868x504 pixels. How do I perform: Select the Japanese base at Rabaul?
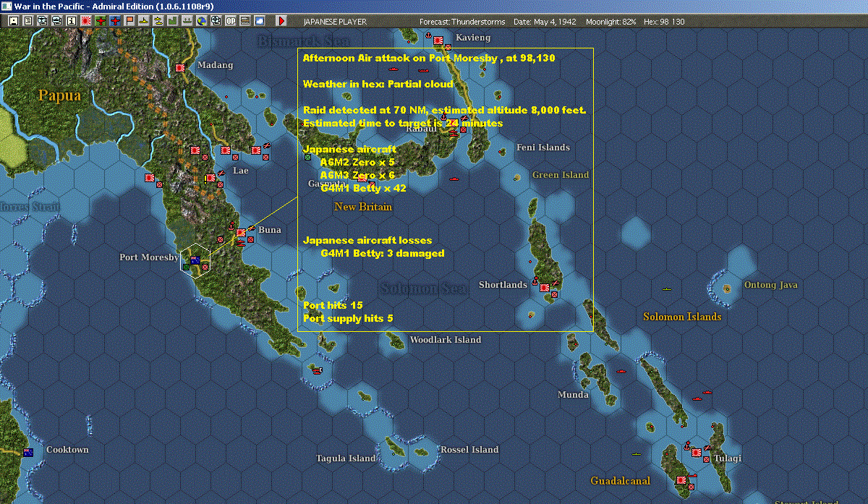[453, 124]
